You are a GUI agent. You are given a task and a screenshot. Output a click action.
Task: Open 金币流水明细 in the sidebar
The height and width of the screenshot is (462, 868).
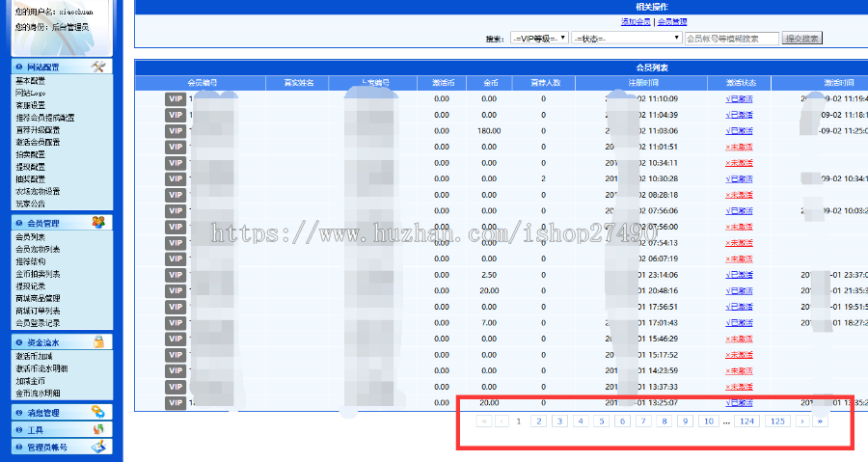(x=38, y=394)
